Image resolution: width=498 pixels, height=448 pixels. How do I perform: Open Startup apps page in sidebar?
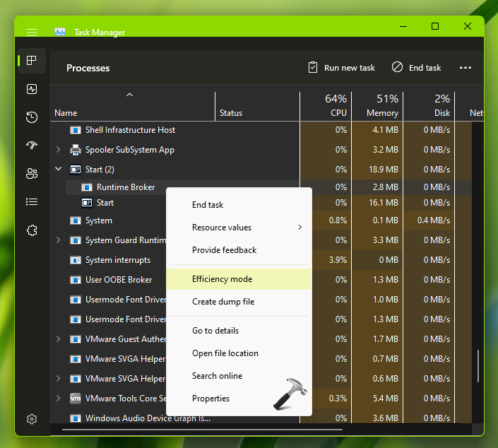32,146
